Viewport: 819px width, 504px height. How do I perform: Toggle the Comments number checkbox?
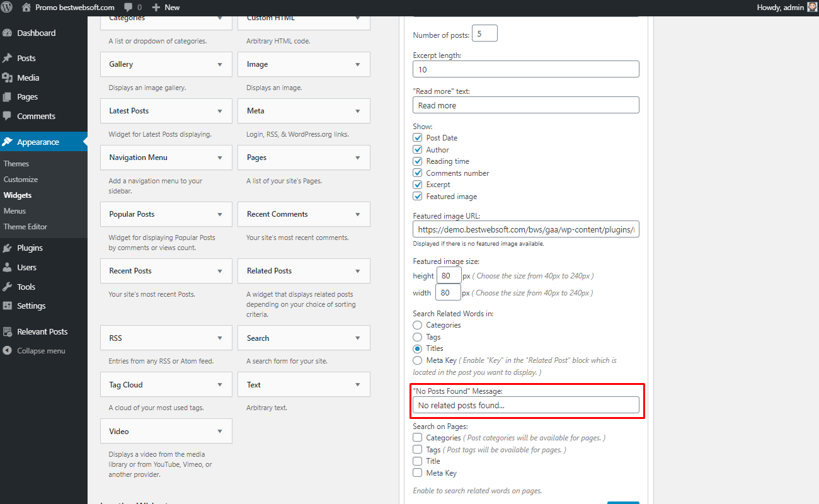click(418, 173)
